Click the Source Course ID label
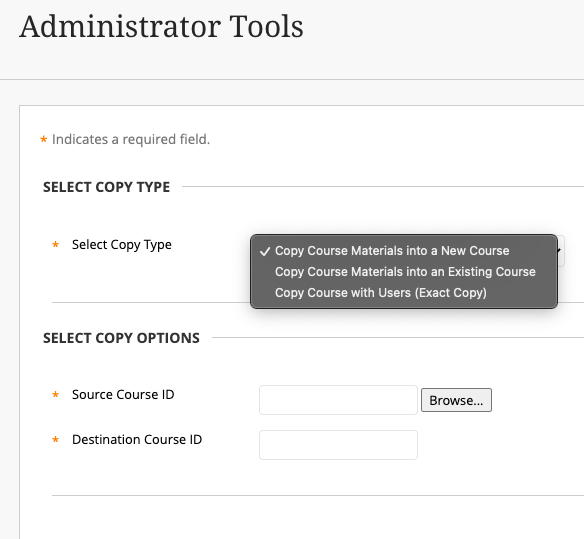 [123, 394]
